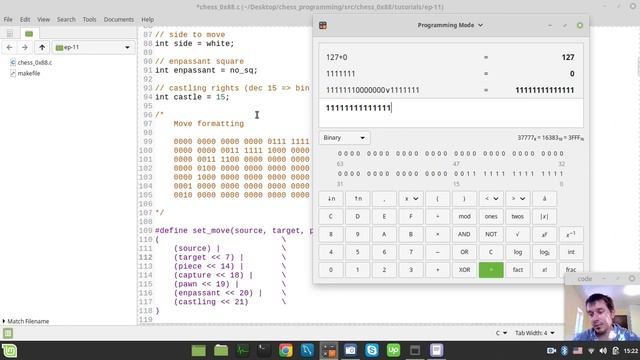Click the ones complement button
Screen dimensions: 640x360
coord(491,217)
